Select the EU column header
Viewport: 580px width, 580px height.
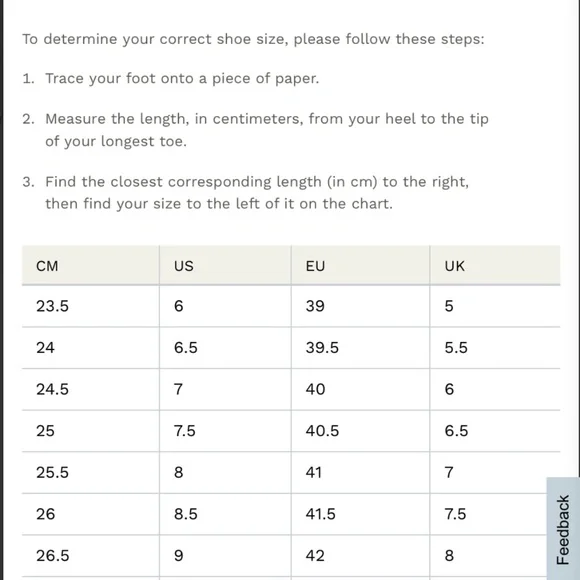click(360, 266)
